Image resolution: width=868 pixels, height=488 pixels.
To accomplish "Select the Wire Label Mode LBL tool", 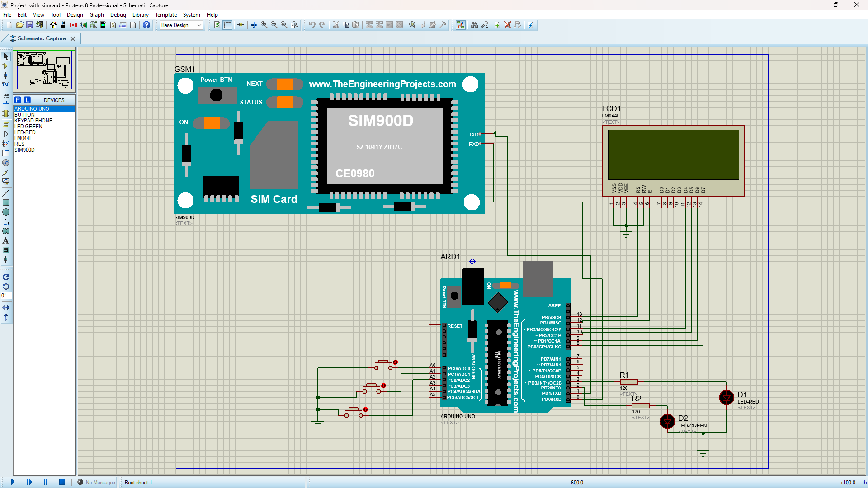I will tap(6, 85).
